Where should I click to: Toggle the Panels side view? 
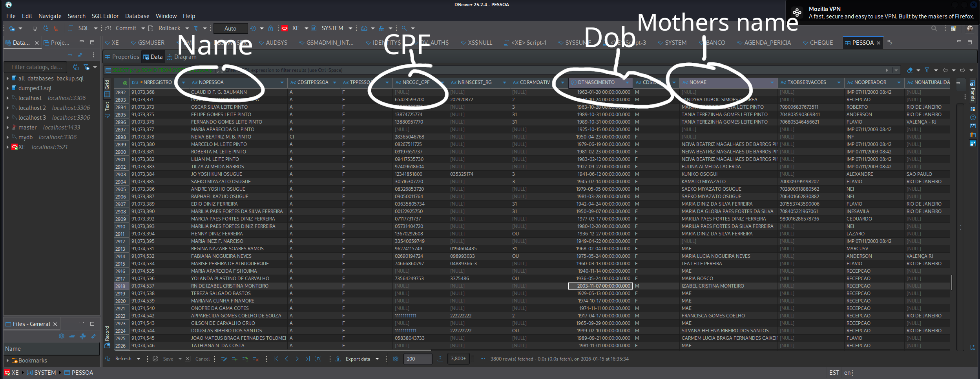(973, 92)
